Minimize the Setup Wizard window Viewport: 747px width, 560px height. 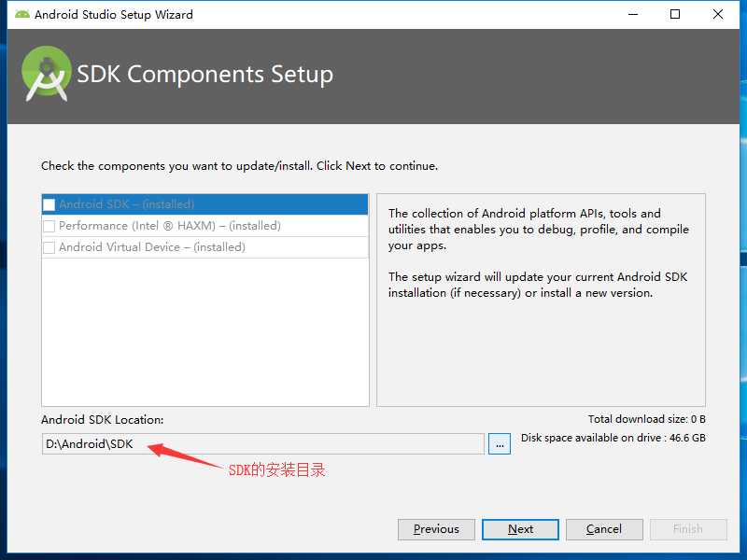tap(632, 14)
